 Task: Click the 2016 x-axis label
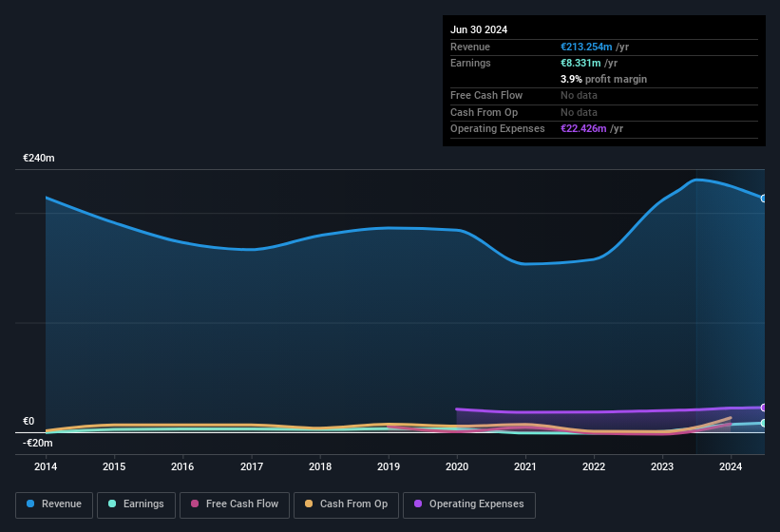182,466
